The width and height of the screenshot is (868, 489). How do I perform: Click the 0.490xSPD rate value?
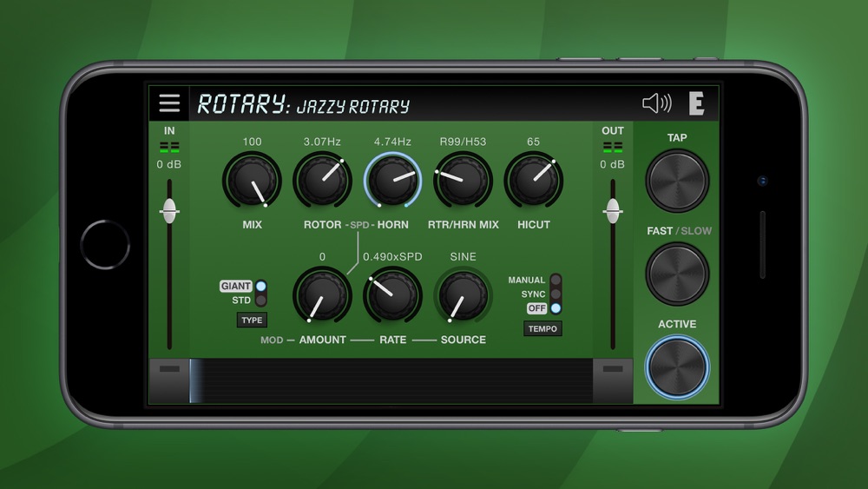tap(392, 257)
